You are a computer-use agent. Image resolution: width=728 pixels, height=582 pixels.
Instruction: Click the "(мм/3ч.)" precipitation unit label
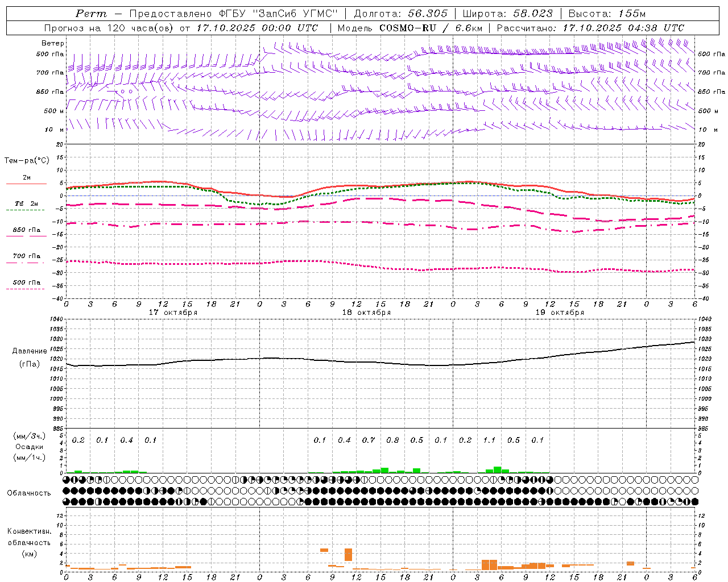pos(30,436)
